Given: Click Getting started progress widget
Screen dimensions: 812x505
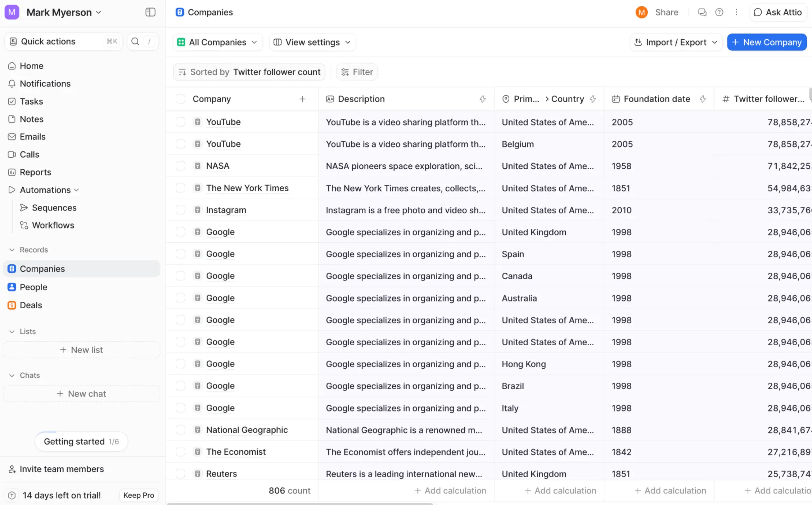Looking at the screenshot, I should [81, 441].
